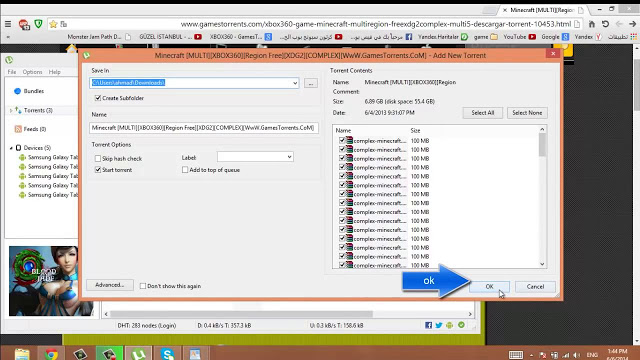Click the Twitter icon in status bar
This screenshot has width=640, height=360.
tap(439, 325)
